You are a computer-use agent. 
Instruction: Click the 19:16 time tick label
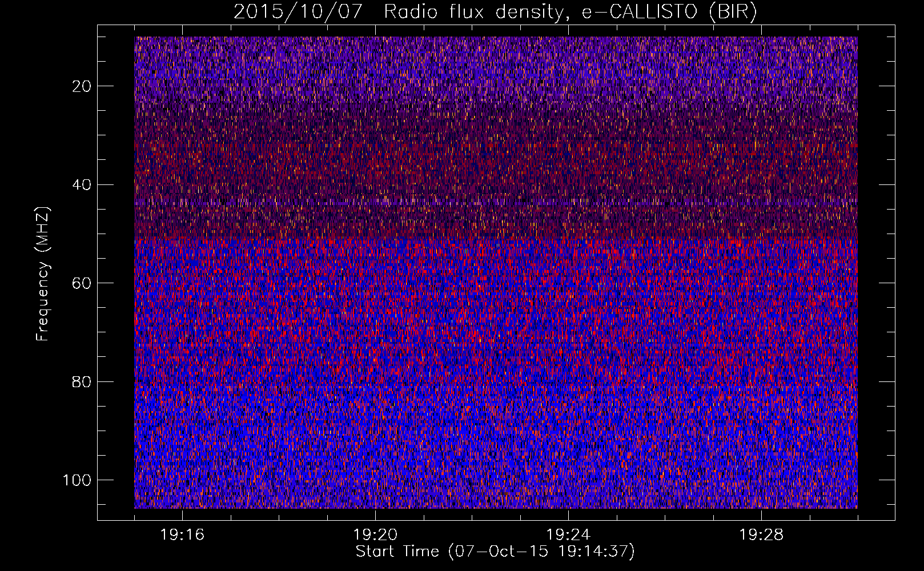tap(183, 535)
